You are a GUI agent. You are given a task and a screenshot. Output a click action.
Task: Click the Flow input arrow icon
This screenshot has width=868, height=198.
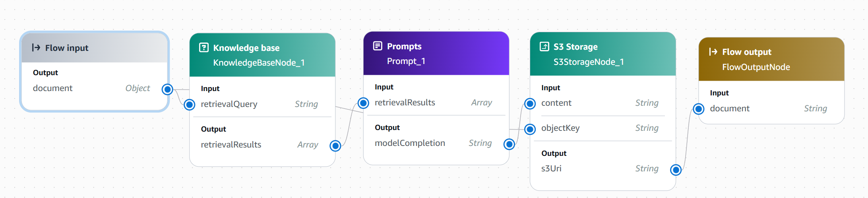tap(36, 48)
